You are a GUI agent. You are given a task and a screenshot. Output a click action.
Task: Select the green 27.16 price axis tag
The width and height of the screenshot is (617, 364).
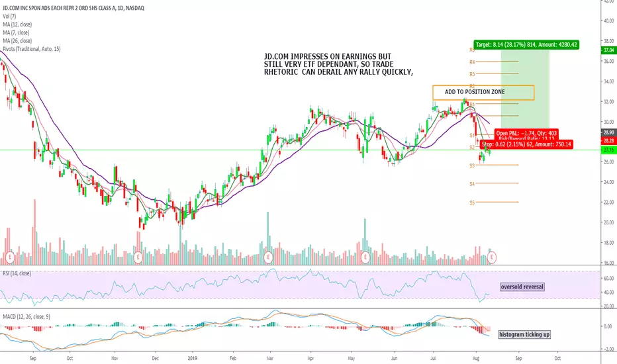(609, 150)
